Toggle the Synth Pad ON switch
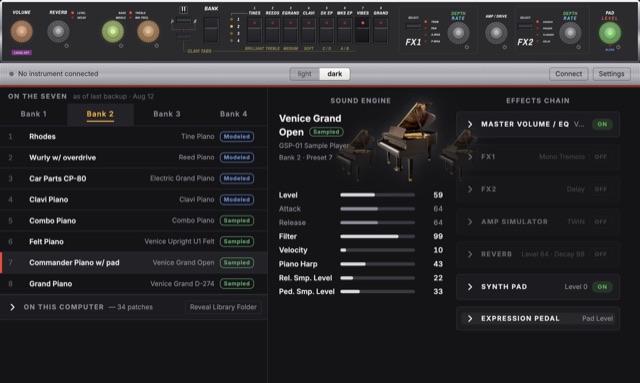The image size is (640, 383). pyautogui.click(x=602, y=287)
